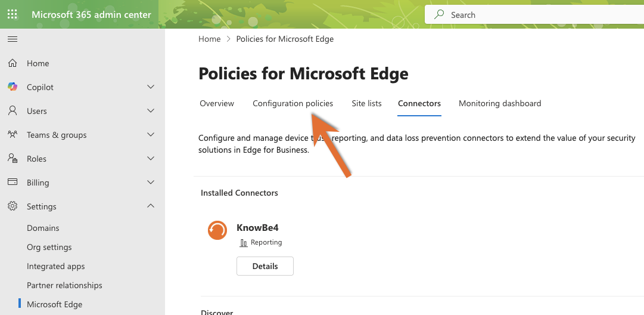The image size is (644, 315).
Task: Click the Roles icon in sidebar
Action: click(x=13, y=159)
